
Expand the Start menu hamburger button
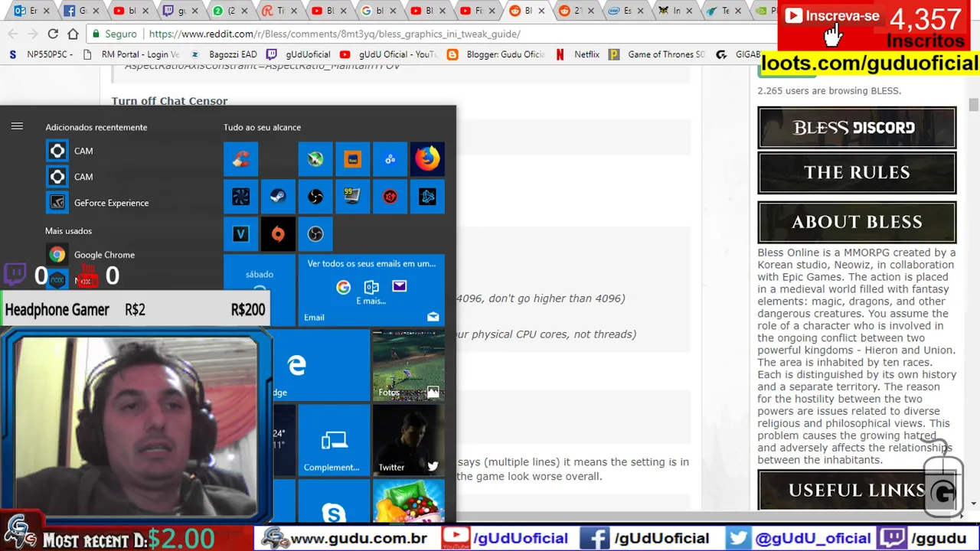click(17, 127)
